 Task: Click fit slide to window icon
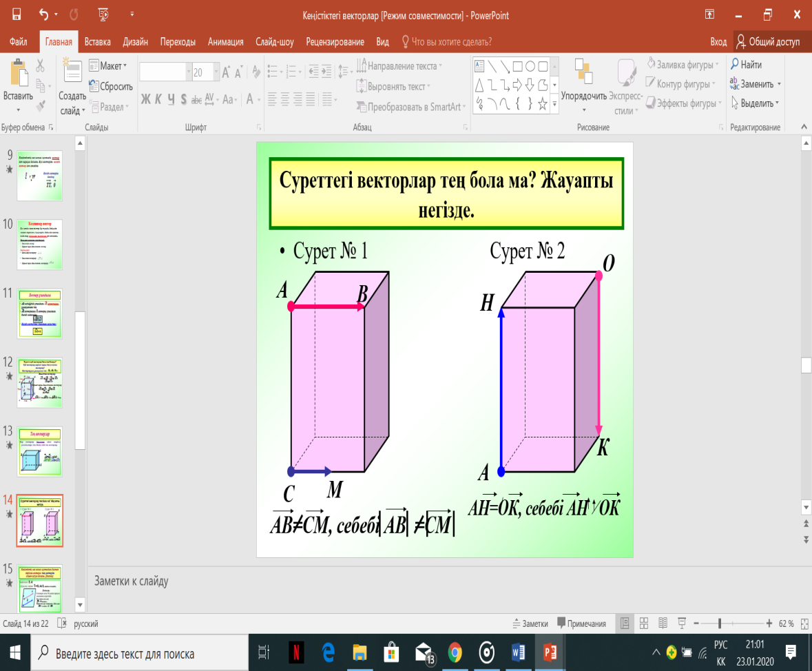802,623
